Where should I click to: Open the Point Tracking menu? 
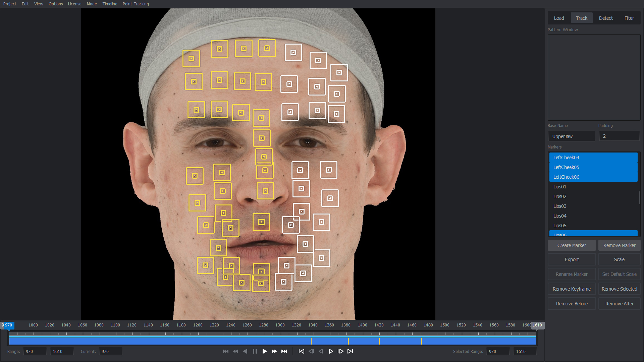click(136, 4)
